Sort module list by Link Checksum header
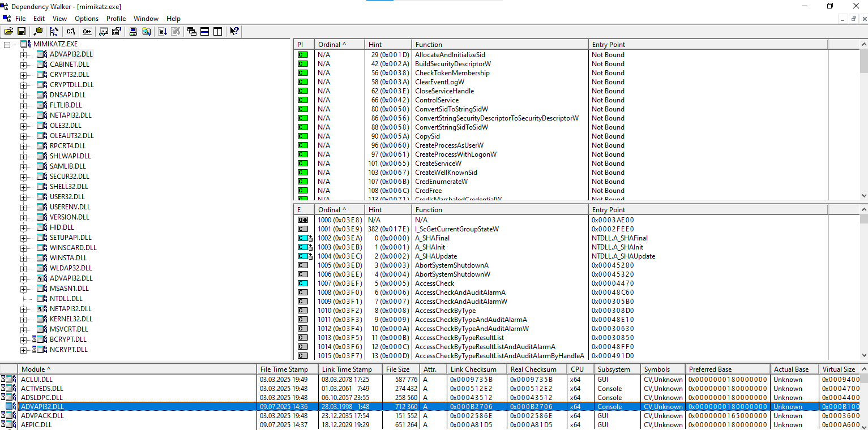This screenshot has width=868, height=430. click(x=477, y=369)
